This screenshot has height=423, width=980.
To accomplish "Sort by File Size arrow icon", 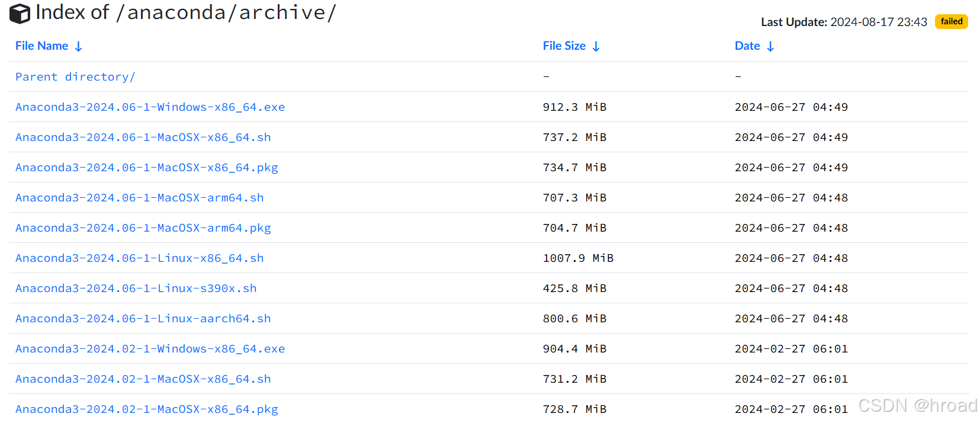I will coord(596,47).
